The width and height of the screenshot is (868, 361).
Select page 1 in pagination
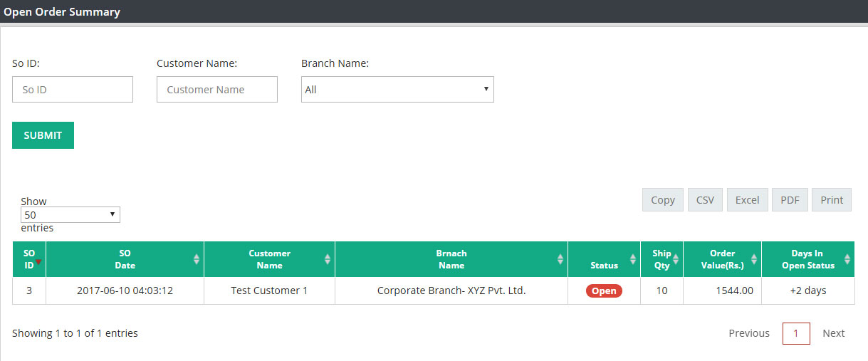click(x=796, y=333)
